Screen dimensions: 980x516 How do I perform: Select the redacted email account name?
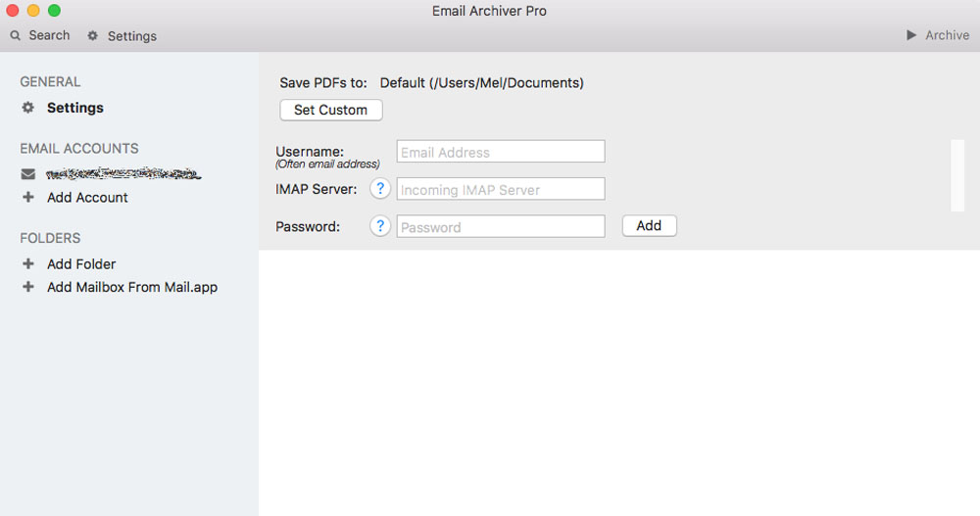pyautogui.click(x=123, y=174)
